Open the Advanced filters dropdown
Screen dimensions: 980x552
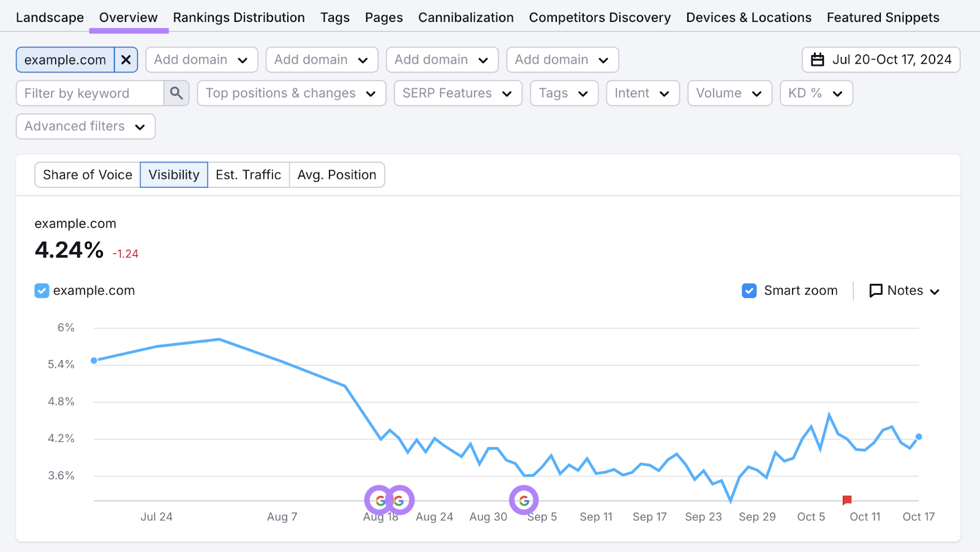tap(85, 126)
